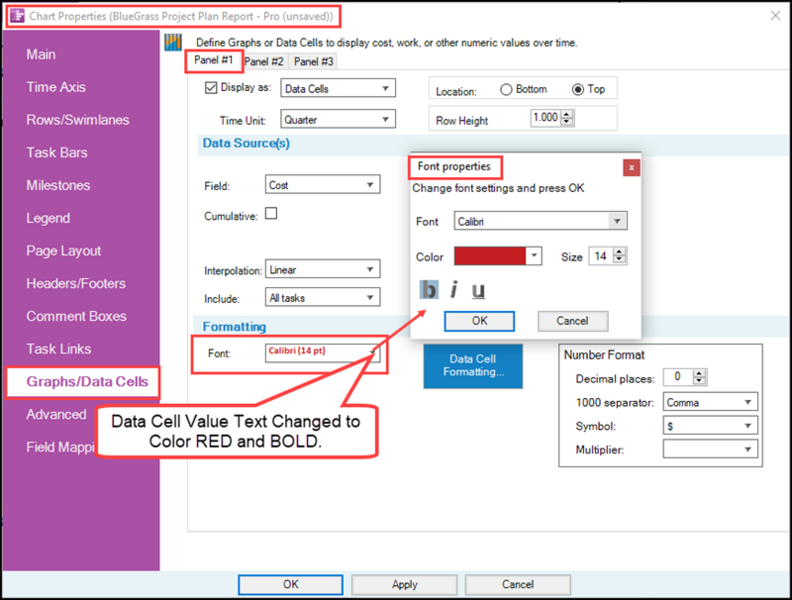
Task: Click the Apply button
Action: pyautogui.click(x=405, y=584)
